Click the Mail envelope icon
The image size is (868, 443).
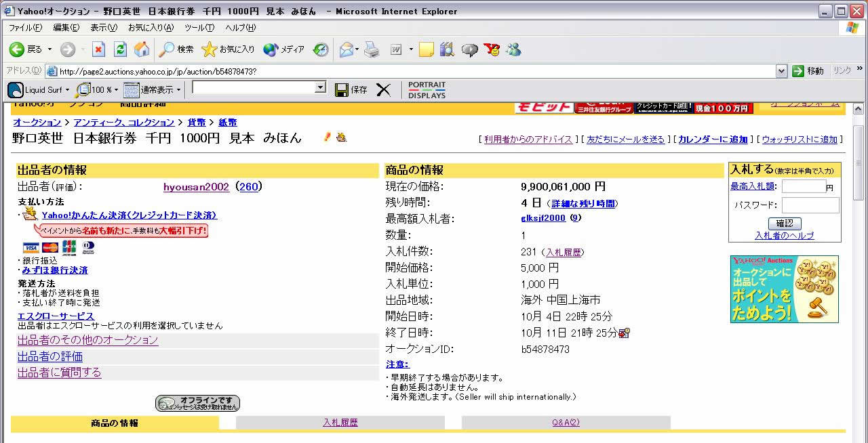(346, 49)
